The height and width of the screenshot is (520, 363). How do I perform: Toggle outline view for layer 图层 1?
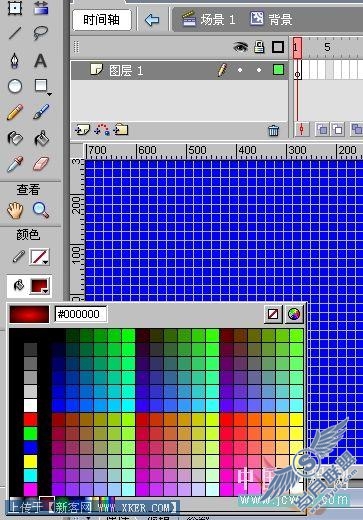pos(278,70)
